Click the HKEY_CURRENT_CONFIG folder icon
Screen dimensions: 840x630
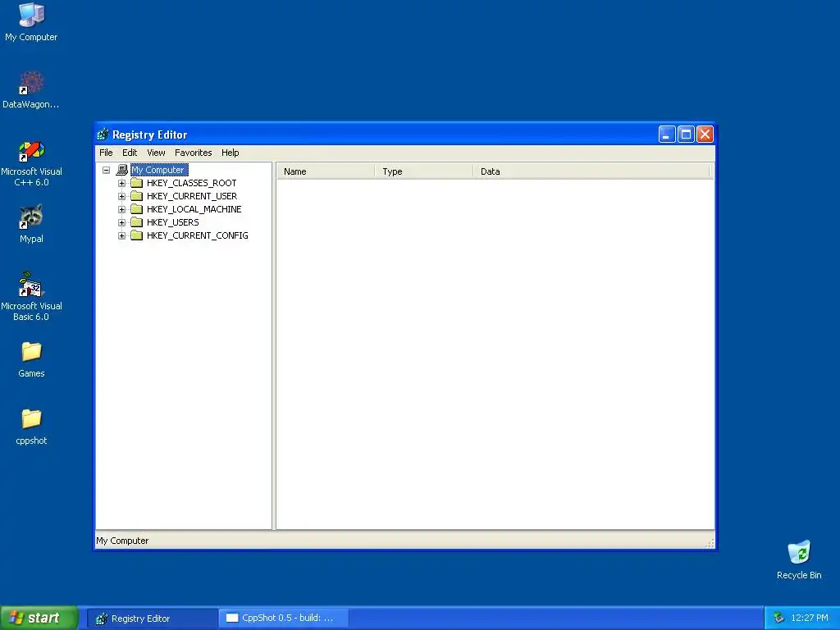click(x=137, y=235)
